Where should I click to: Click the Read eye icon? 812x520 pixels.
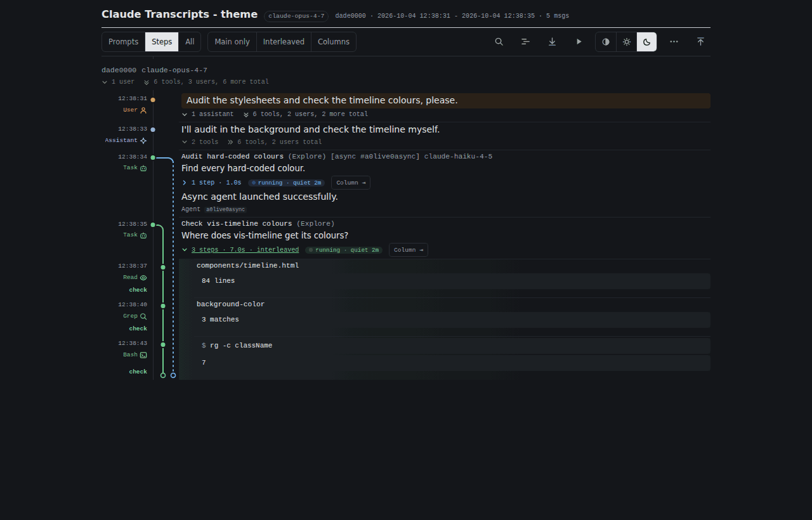pos(143,278)
